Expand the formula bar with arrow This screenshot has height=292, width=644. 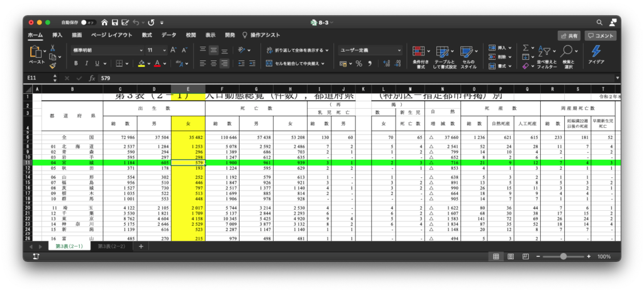pyautogui.click(x=617, y=78)
